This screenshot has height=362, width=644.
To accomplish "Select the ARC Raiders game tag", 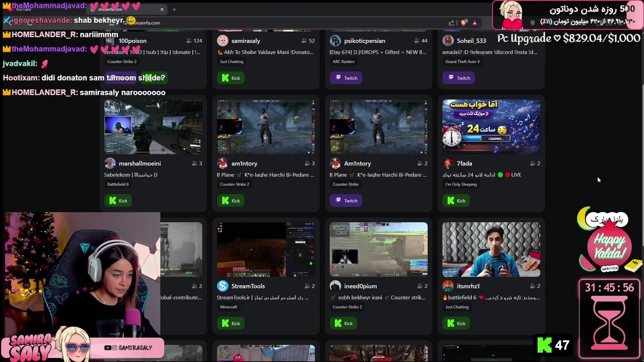I will click(344, 62).
